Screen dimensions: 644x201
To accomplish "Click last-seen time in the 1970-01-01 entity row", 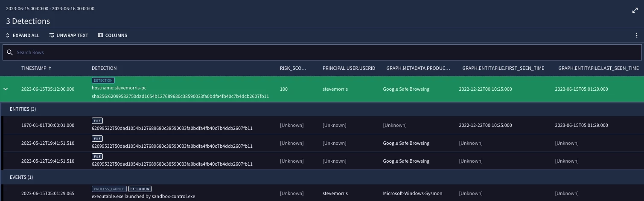I will 581,125.
